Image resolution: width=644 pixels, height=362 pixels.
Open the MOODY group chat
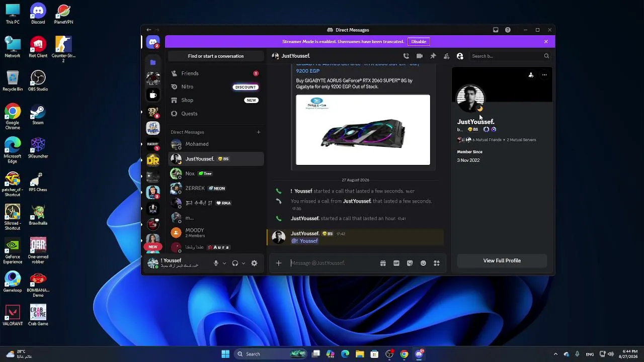click(215, 232)
